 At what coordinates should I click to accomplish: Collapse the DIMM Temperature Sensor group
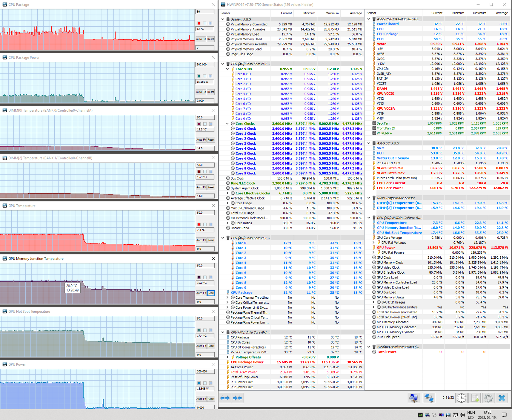(369, 198)
